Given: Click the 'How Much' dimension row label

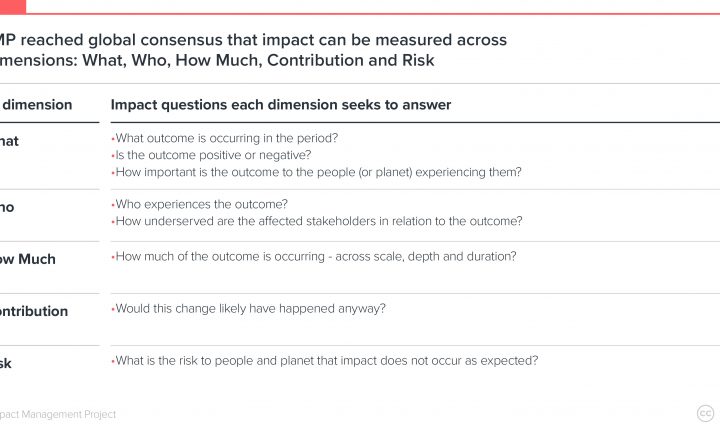Looking at the screenshot, I should pyautogui.click(x=28, y=259).
